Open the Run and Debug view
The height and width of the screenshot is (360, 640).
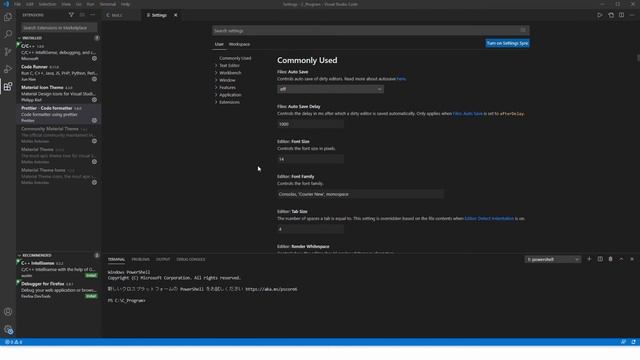pyautogui.click(x=8, y=69)
